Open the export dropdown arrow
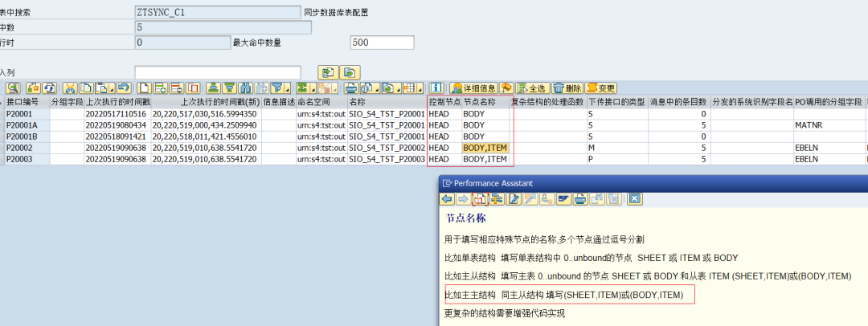The height and width of the screenshot is (326, 868). (x=398, y=88)
